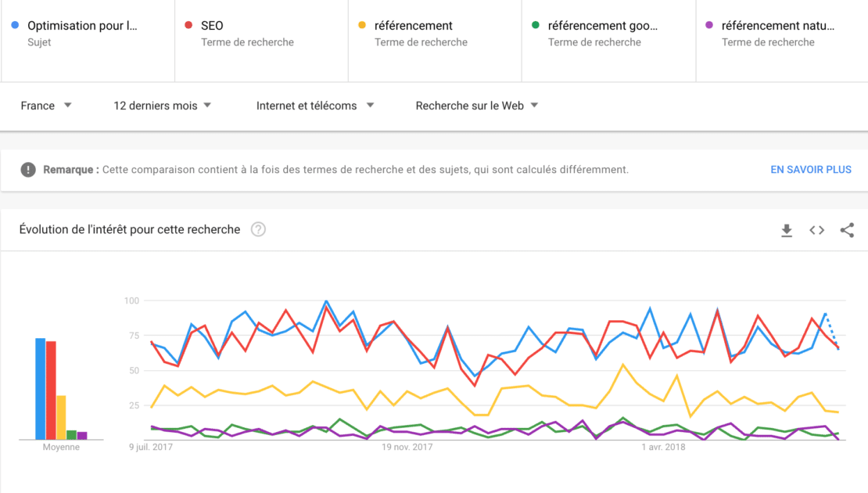The image size is (868, 493).
Task: Click the blue average bar in chart
Action: tap(40, 388)
